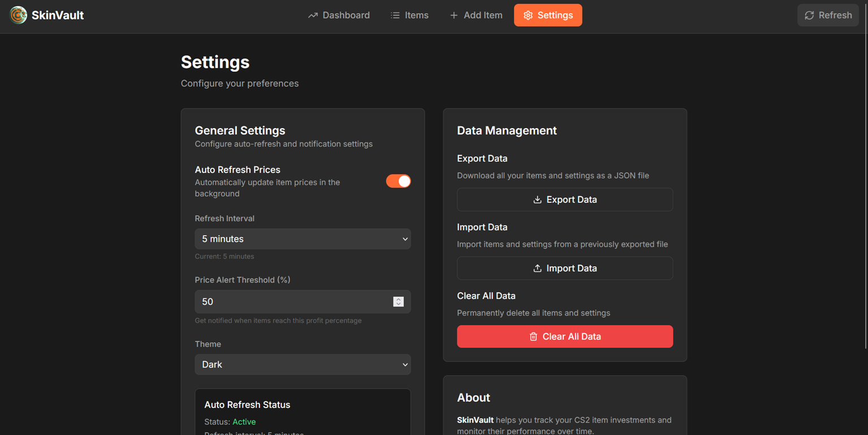This screenshot has width=868, height=435.
Task: Click the trending chart icon beside Dashboard
Action: 313,15
